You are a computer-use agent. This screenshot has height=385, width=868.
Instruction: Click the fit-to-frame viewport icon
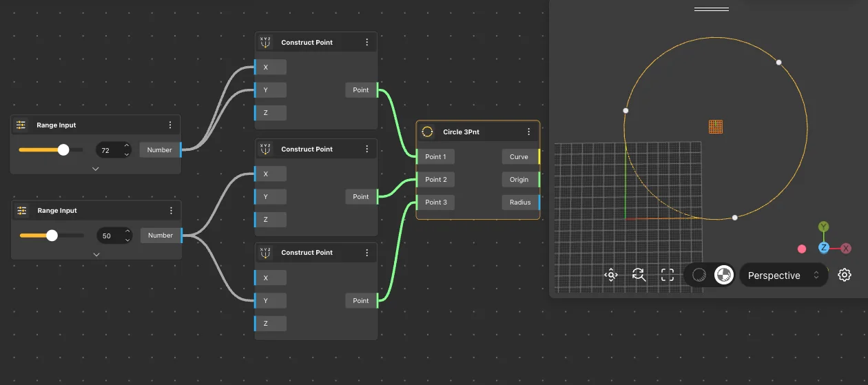coord(667,275)
